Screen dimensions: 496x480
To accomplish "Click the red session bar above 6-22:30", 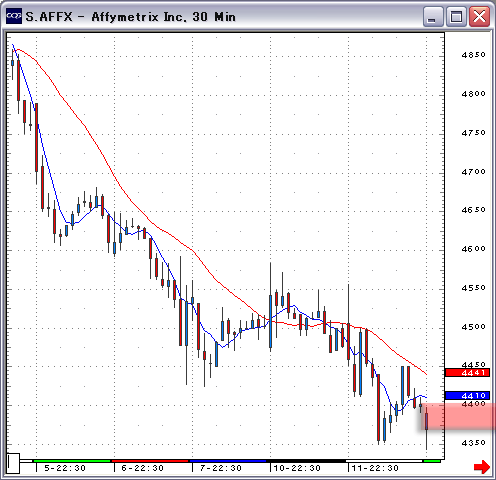I will click(x=150, y=461).
